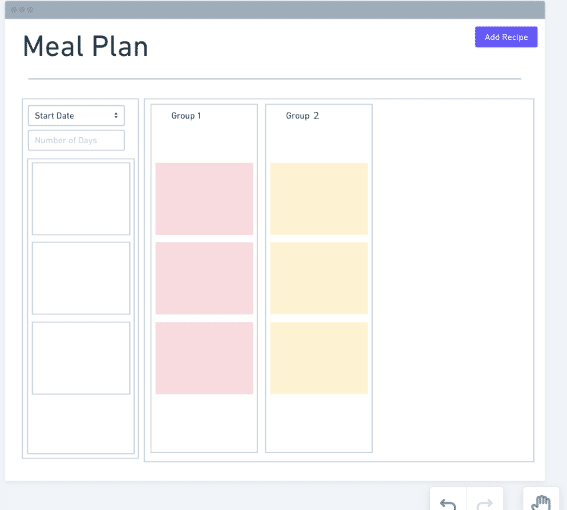
Task: Click the middle pink card in Group 1
Action: [x=204, y=278]
